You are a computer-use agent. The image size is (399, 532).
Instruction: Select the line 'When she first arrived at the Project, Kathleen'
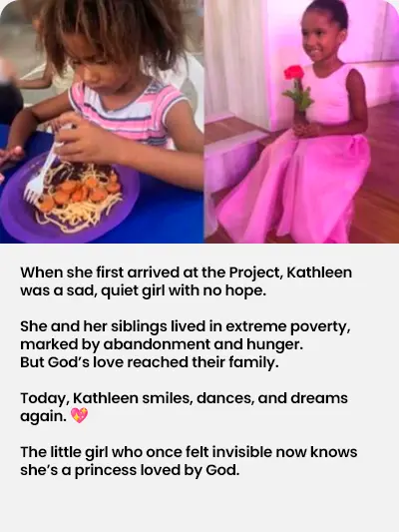pos(186,273)
